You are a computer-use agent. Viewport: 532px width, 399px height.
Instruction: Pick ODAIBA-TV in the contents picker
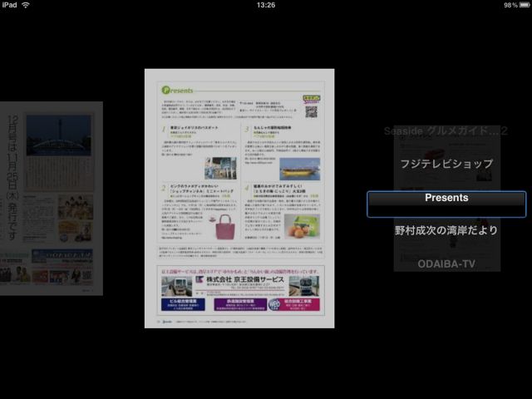tap(446, 264)
